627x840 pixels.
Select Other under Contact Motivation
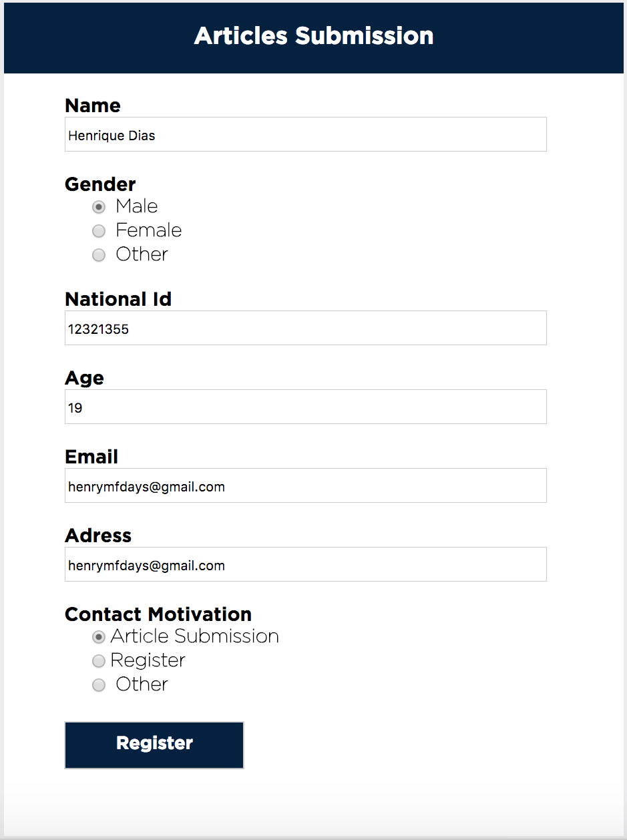pyautogui.click(x=99, y=685)
